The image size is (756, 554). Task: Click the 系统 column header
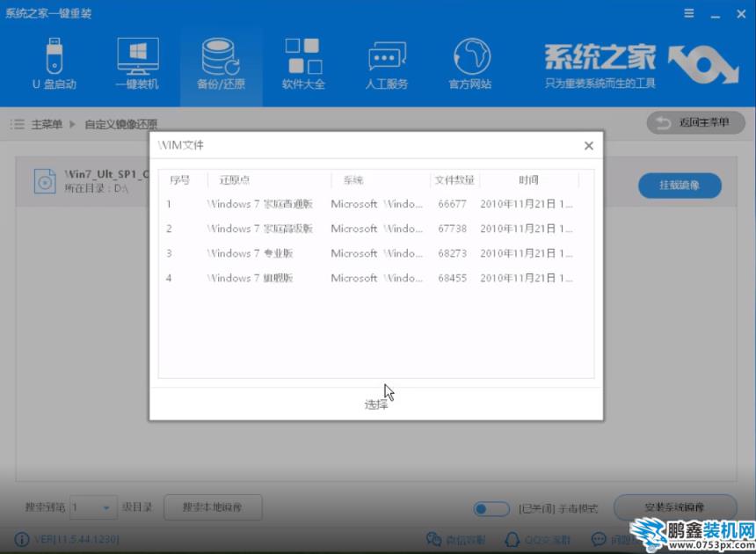353,180
